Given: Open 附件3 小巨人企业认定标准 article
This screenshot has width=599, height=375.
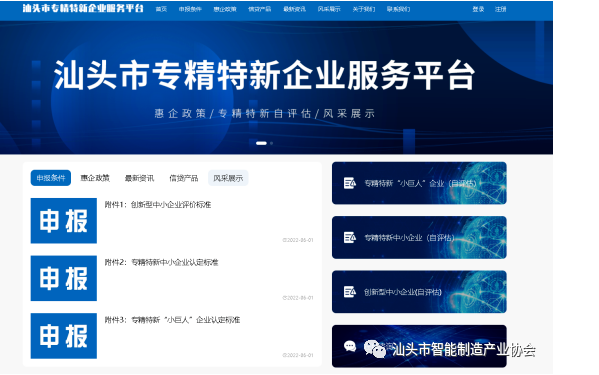Looking at the screenshot, I should [x=172, y=320].
